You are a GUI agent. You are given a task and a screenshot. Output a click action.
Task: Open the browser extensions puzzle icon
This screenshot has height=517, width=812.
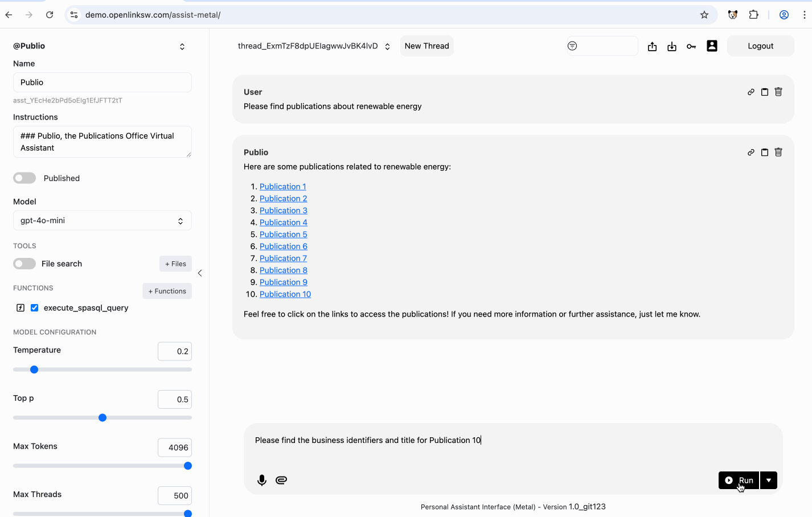[x=754, y=15]
